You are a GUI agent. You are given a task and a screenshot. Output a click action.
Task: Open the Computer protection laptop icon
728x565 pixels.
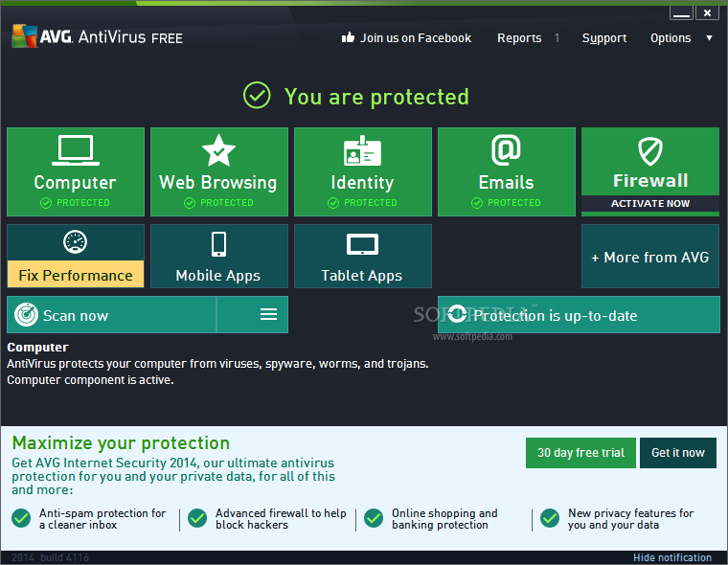[75, 150]
